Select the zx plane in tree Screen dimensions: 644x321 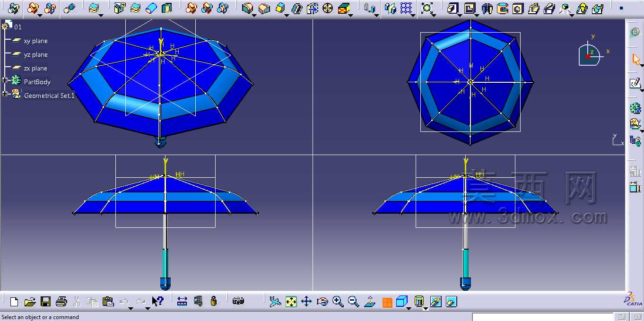pos(35,69)
